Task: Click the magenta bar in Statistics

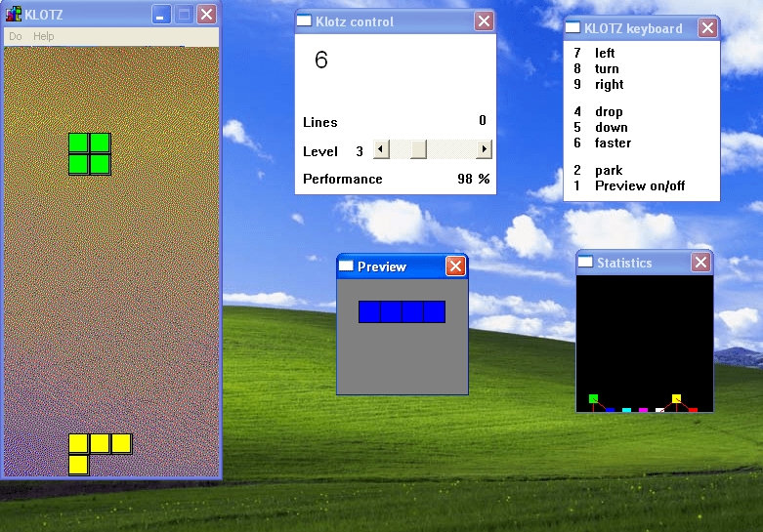Action: click(643, 410)
